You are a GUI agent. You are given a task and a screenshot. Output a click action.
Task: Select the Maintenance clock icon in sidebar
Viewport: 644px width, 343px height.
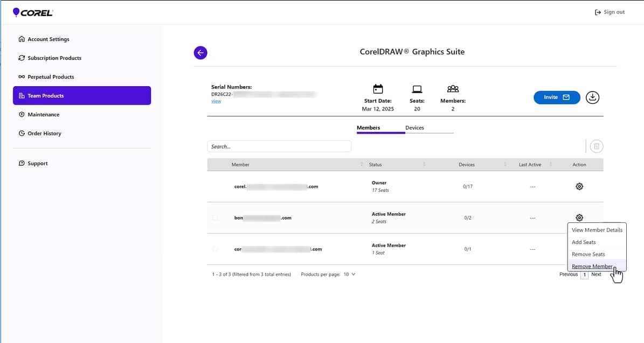click(22, 114)
